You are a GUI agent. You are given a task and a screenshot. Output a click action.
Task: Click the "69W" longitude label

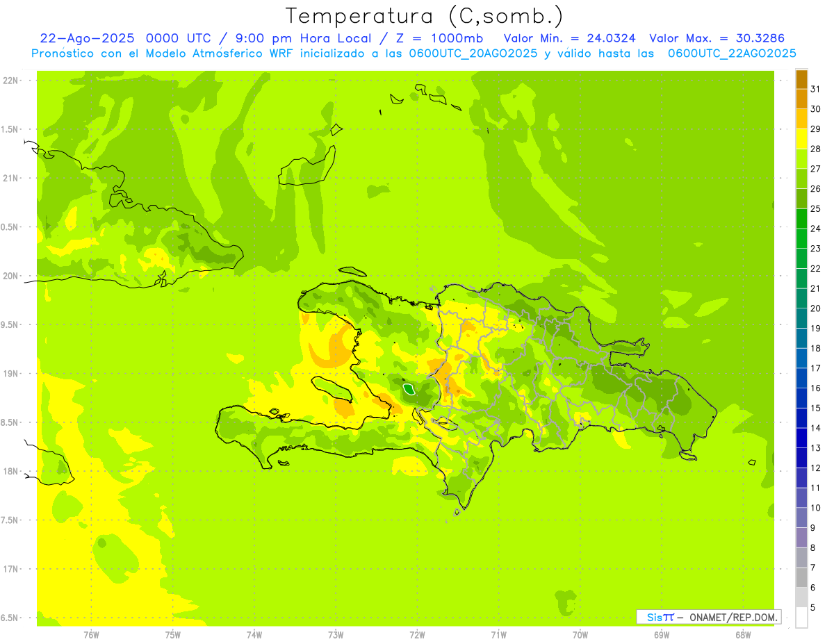[661, 634]
